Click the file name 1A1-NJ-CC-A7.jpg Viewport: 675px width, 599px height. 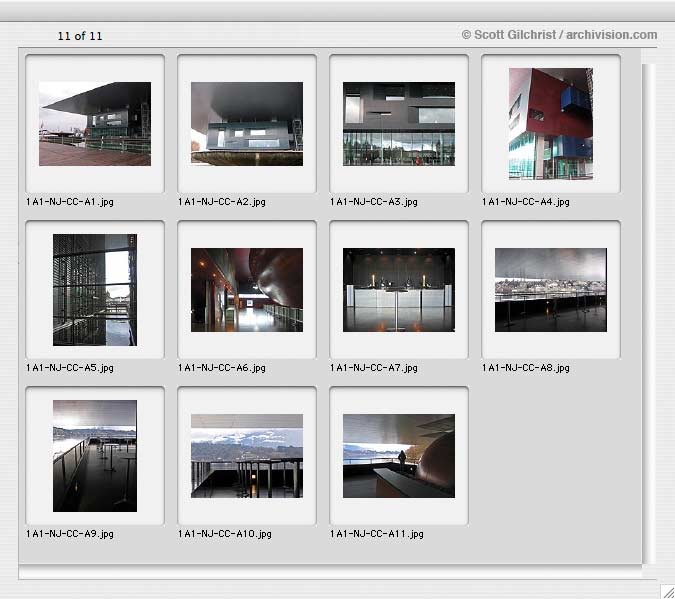pos(374,368)
